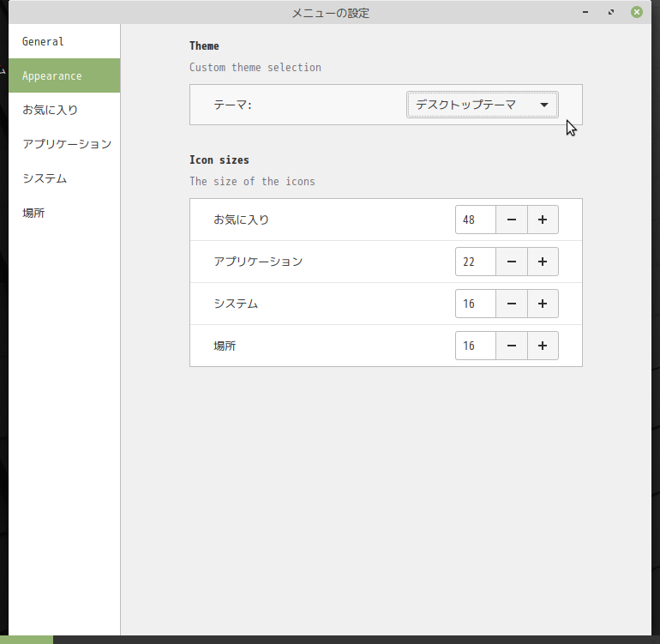660x644 pixels.
Task: Click the メニューの設定 title text
Action: pos(330,13)
